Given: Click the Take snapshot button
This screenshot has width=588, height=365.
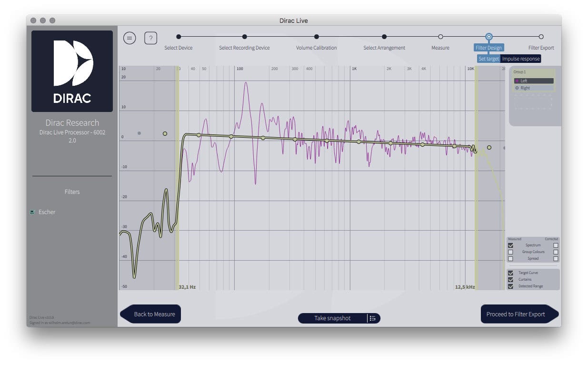Looking at the screenshot, I should point(332,318).
